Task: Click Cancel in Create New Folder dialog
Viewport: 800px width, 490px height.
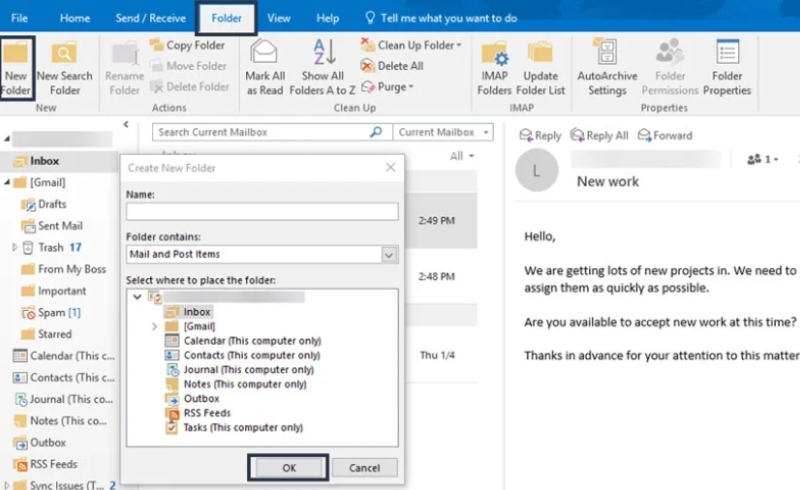Action: [364, 468]
